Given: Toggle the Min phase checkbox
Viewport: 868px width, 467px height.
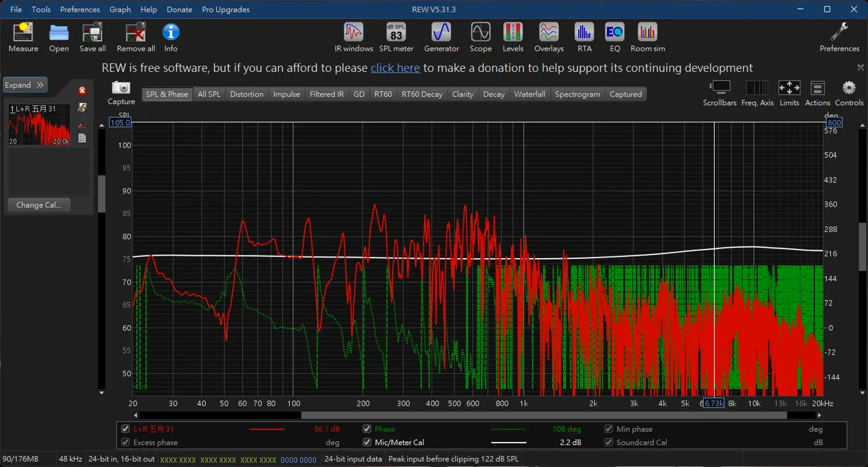Looking at the screenshot, I should (609, 428).
